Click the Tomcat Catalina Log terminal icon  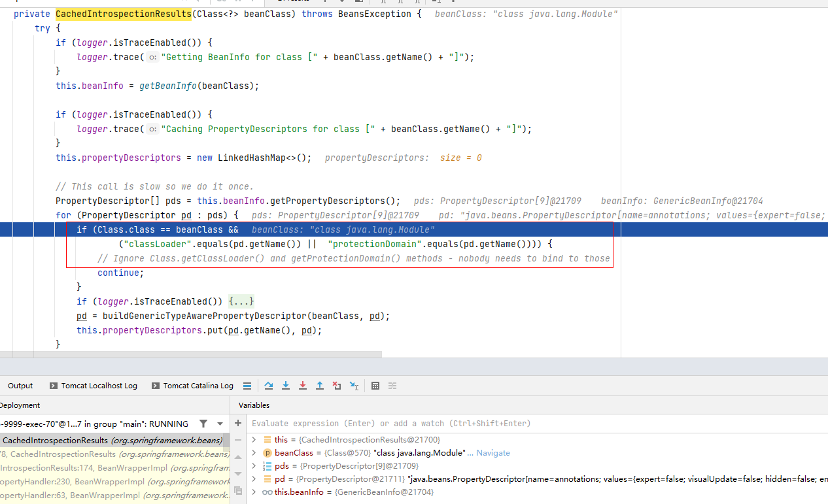(x=156, y=386)
